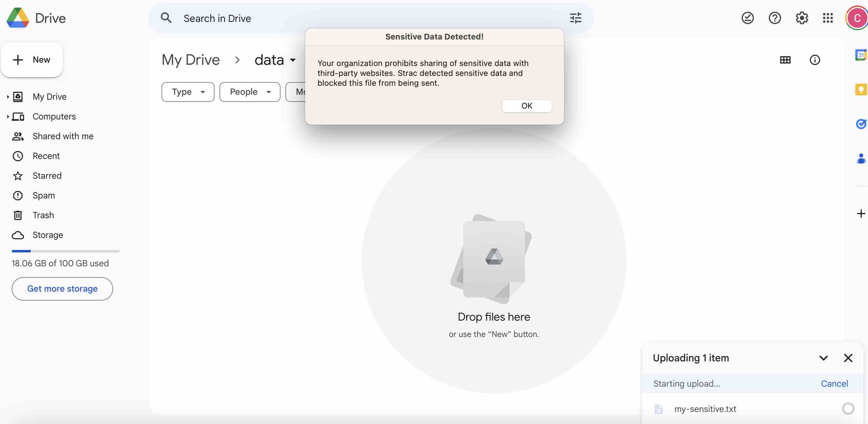Open Drive settings gear icon
This screenshot has height=424, width=868.
pyautogui.click(x=802, y=18)
